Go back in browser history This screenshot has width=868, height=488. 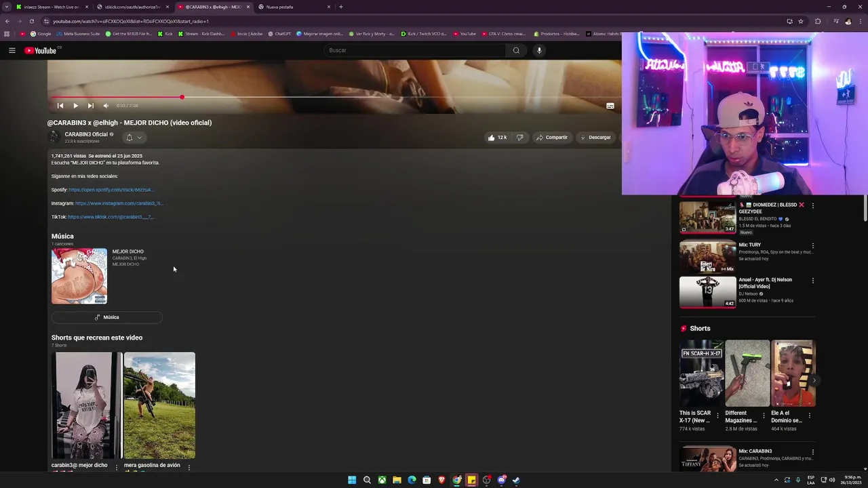click(x=7, y=21)
